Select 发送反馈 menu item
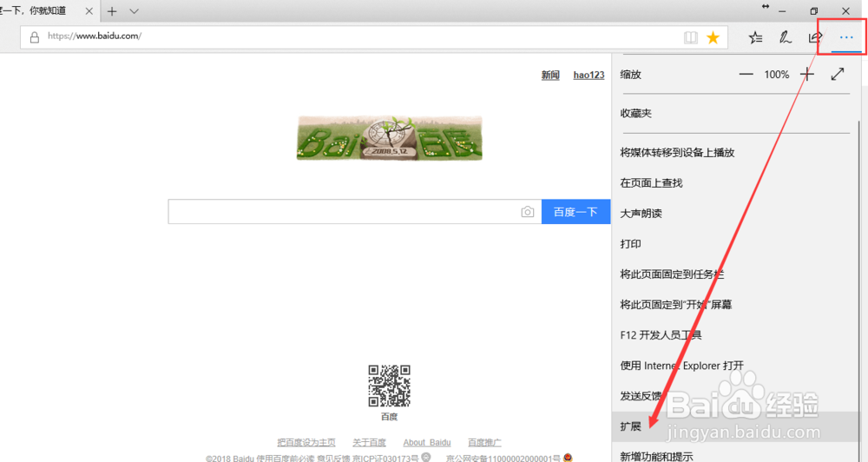This screenshot has height=462, width=868. coord(736,396)
